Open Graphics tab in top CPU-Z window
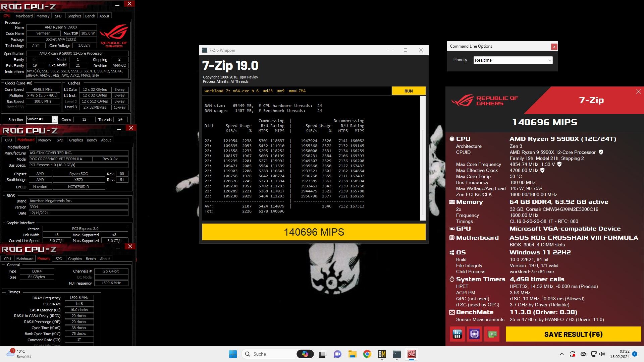Image resolution: width=644 pixels, height=362 pixels. point(74,16)
